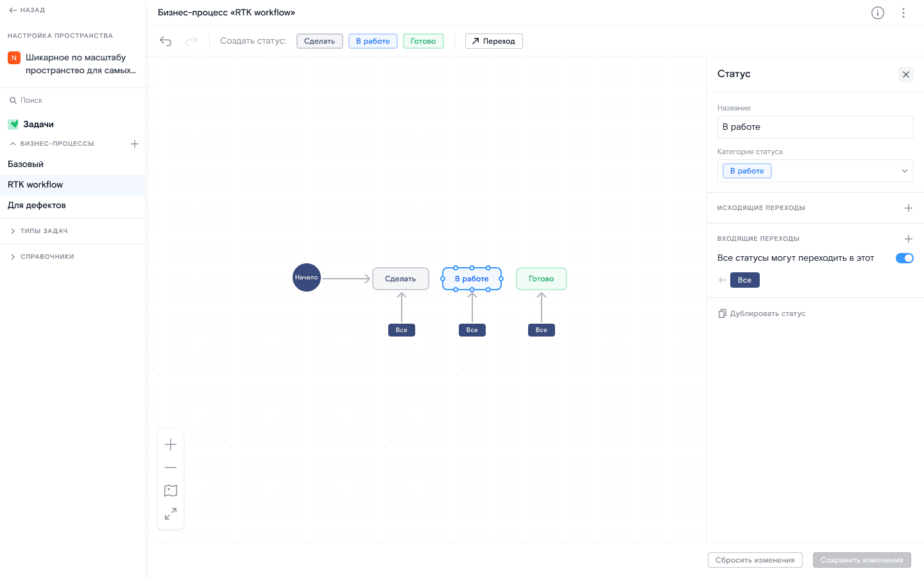This screenshot has width=924, height=578.
Task: Expand the ТИПЫ ЗАДАЧ section
Action: pos(13,231)
